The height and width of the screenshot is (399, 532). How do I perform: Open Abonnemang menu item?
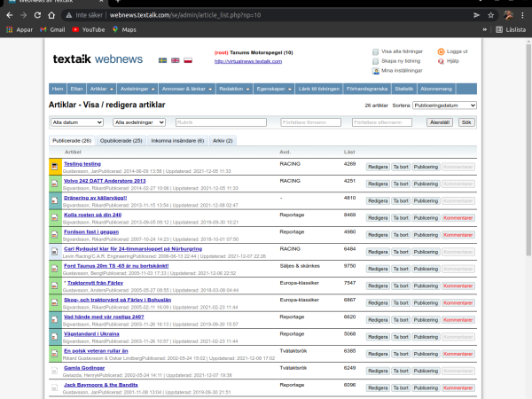(436, 89)
